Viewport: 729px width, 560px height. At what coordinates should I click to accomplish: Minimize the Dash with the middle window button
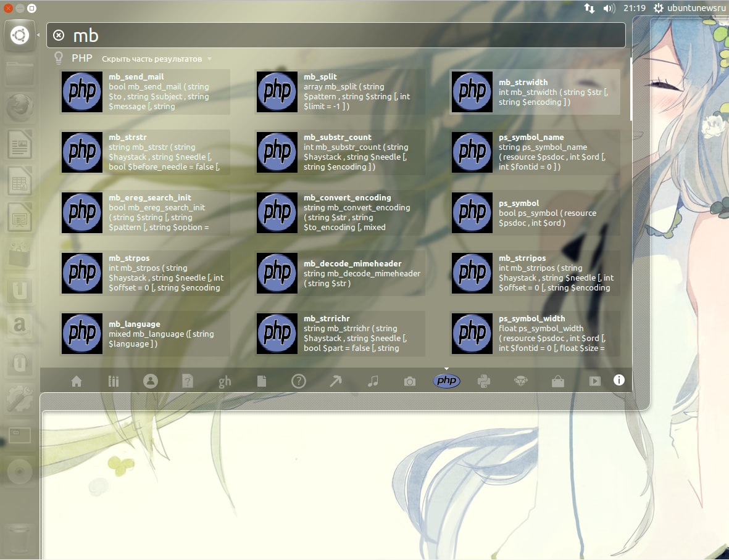(x=20, y=8)
